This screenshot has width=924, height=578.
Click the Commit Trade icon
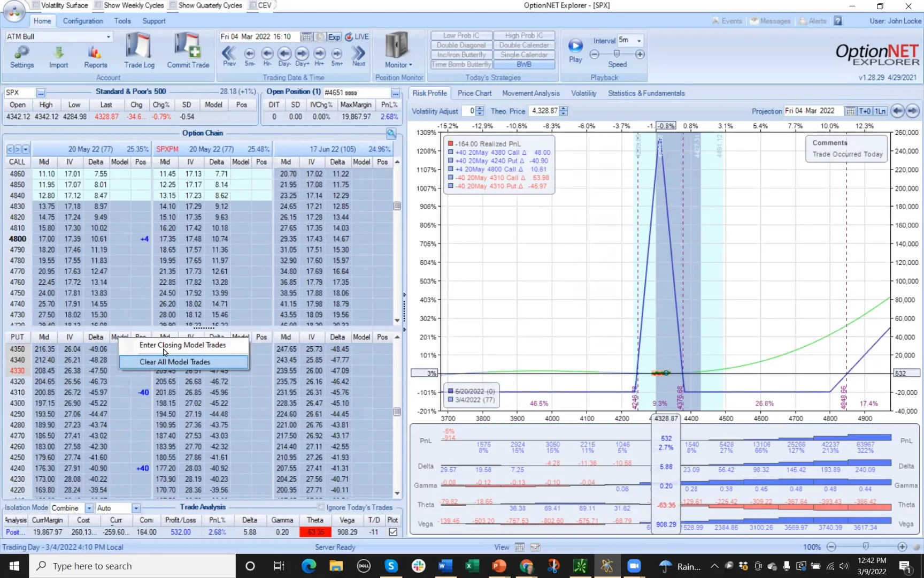pos(188,51)
